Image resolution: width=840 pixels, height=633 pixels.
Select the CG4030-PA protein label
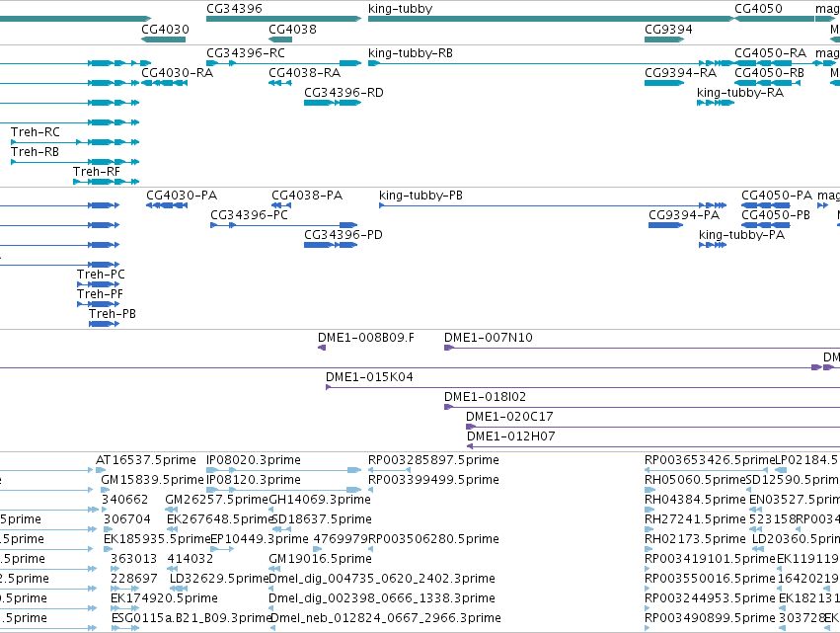tap(182, 196)
